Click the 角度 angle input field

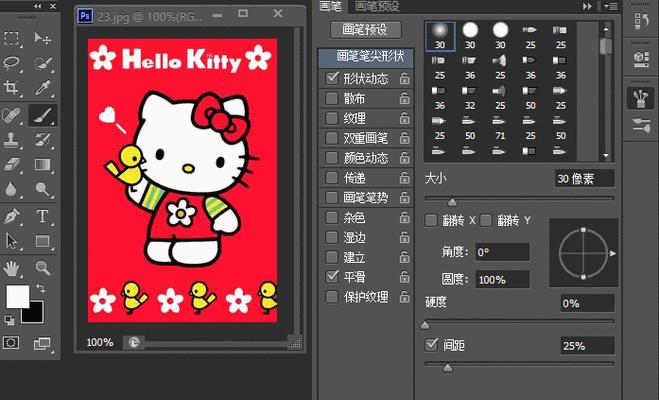coord(502,252)
